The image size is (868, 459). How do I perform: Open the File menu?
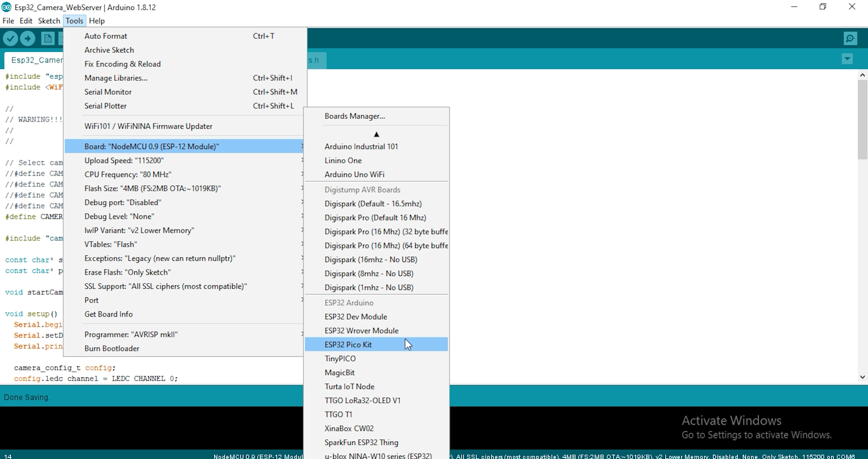coord(8,21)
